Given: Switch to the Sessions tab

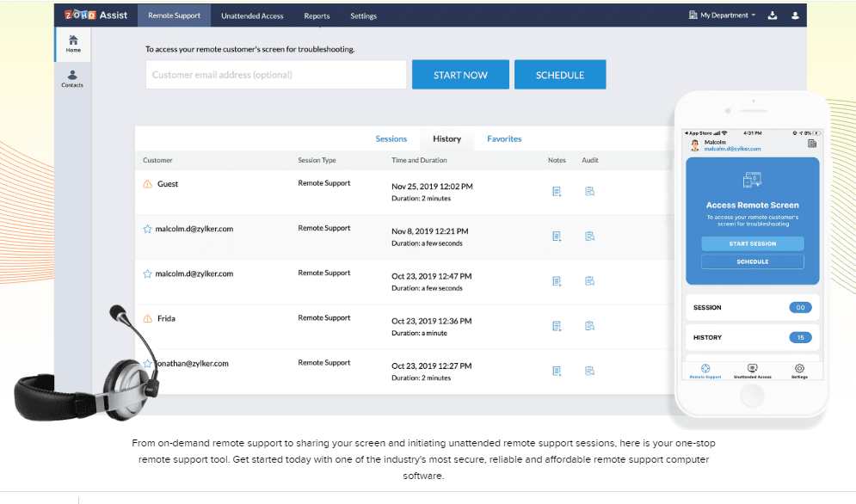Looking at the screenshot, I should (x=391, y=138).
